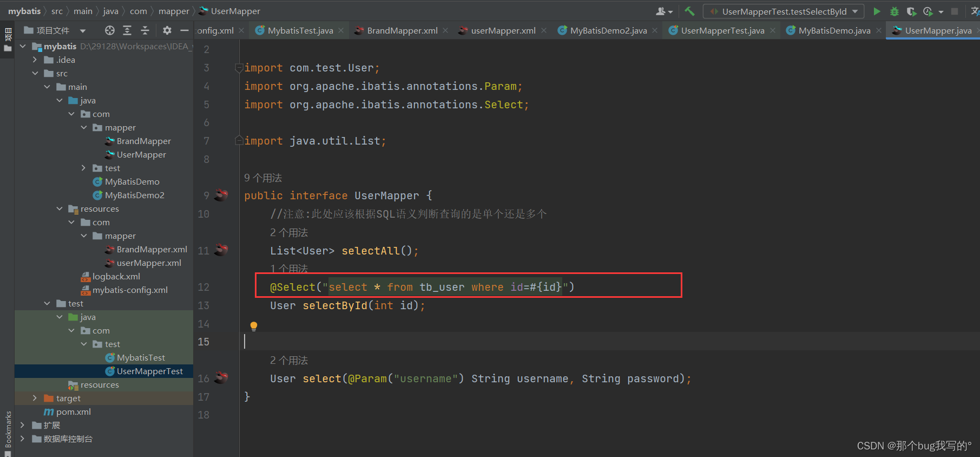Image resolution: width=980 pixels, height=457 pixels.
Task: Collapse the resources folder under main
Action: [59, 208]
